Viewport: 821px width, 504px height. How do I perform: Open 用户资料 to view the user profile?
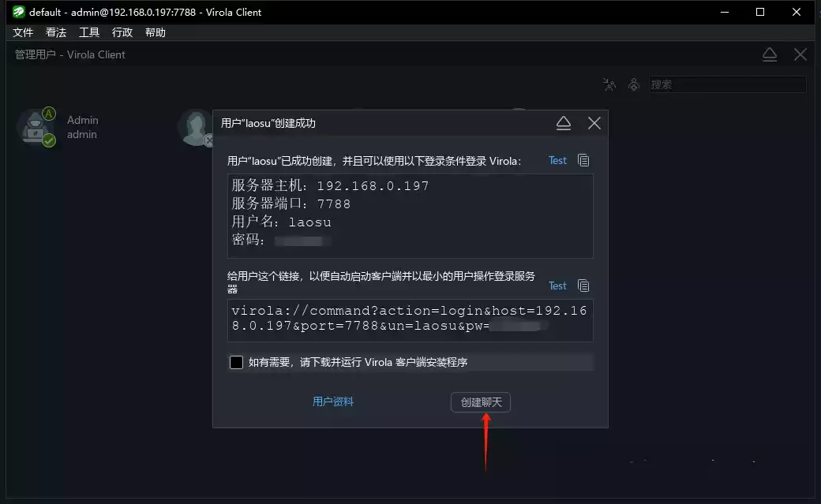333,402
